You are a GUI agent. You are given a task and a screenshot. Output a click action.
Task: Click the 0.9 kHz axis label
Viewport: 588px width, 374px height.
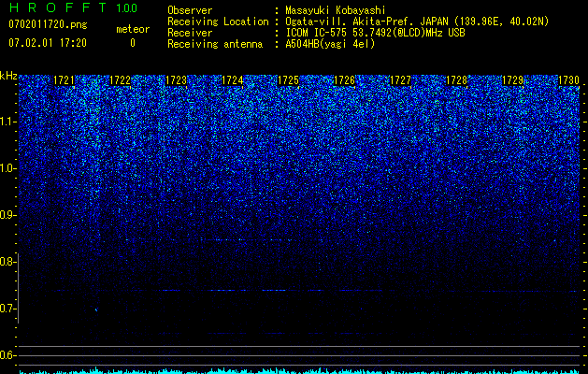tap(7, 215)
